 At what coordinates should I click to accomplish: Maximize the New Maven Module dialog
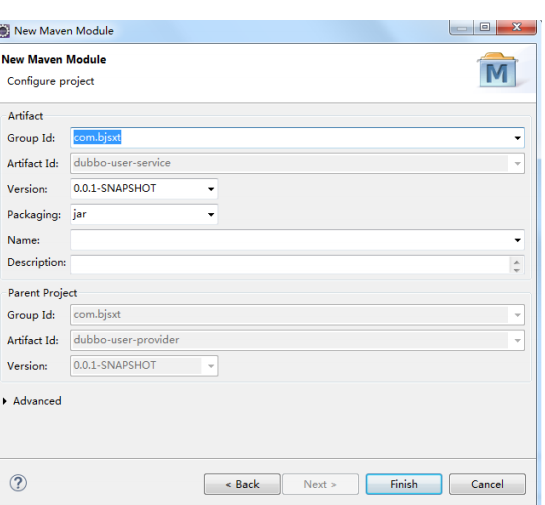point(485,27)
